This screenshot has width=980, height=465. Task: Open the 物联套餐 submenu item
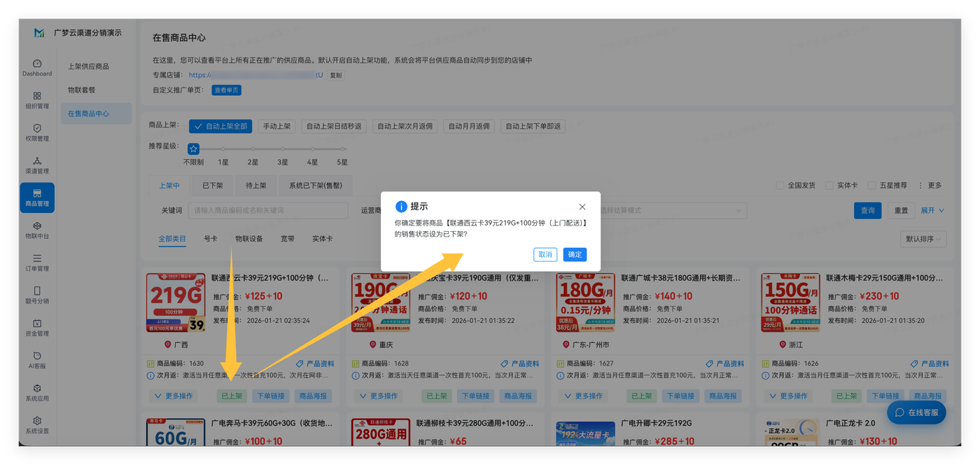(82, 90)
